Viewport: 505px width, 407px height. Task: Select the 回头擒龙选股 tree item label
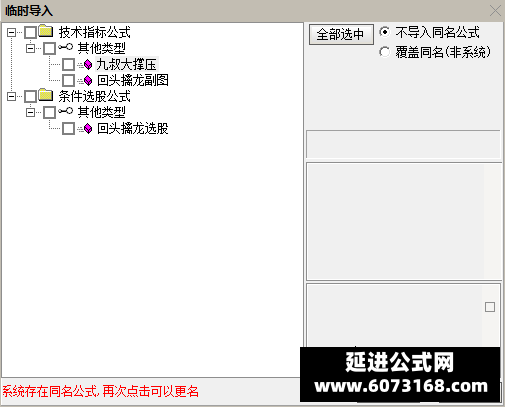[133, 129]
